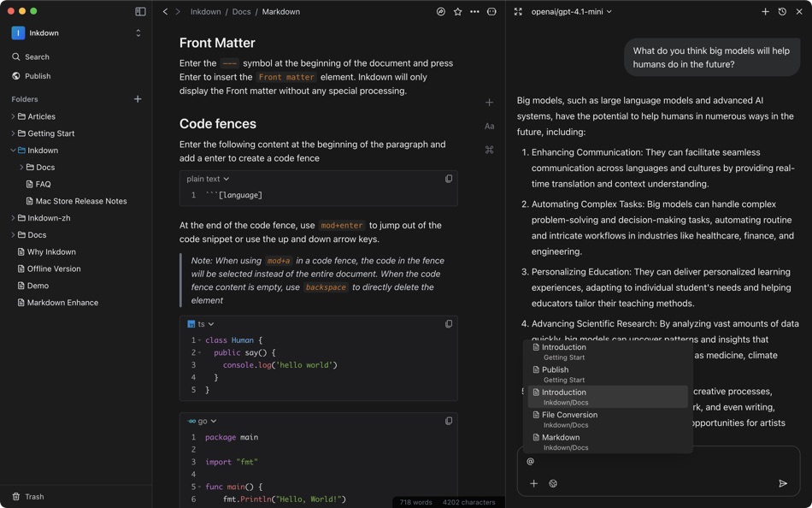Click the globe icon in chat input
This screenshot has height=508, width=812.
pyautogui.click(x=553, y=484)
